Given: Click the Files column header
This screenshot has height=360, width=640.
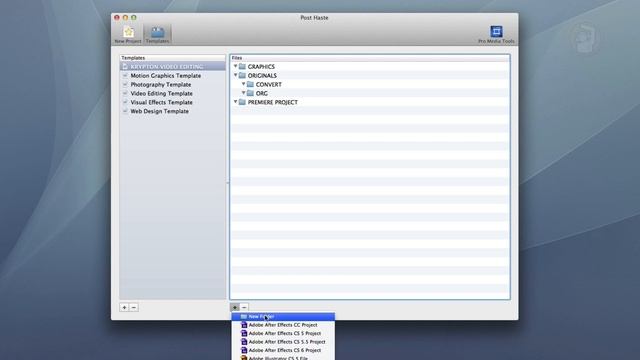Looking at the screenshot, I should [370, 58].
